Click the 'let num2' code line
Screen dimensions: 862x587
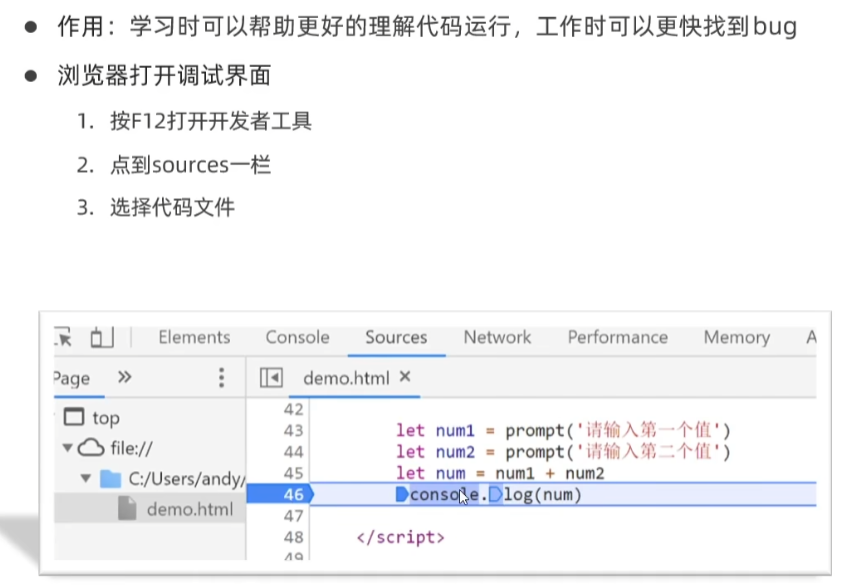click(563, 452)
